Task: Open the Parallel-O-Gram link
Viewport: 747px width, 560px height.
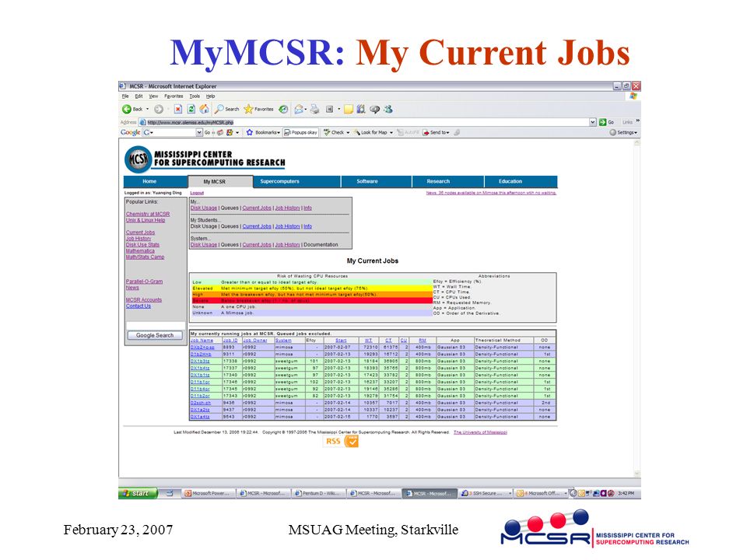Action: point(145,282)
